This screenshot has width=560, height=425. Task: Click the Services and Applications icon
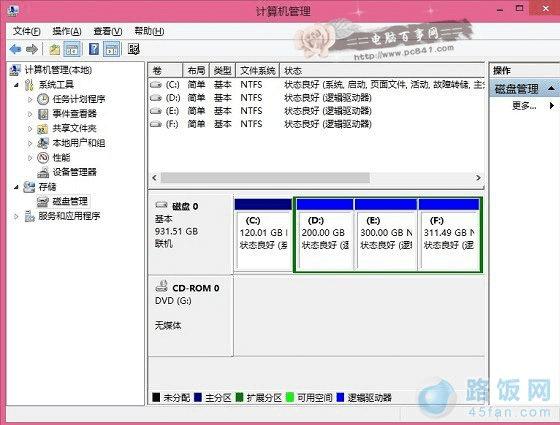pos(29,216)
